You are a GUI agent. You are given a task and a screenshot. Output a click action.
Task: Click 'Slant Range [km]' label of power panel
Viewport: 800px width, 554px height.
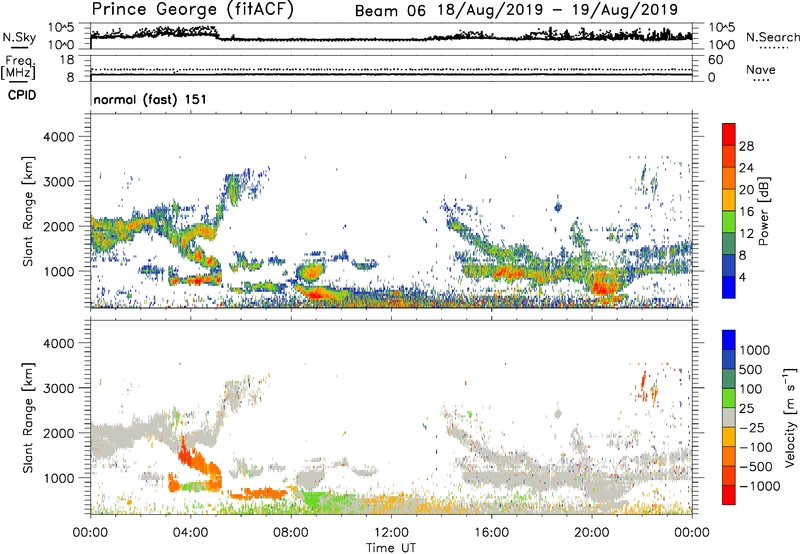click(x=28, y=211)
